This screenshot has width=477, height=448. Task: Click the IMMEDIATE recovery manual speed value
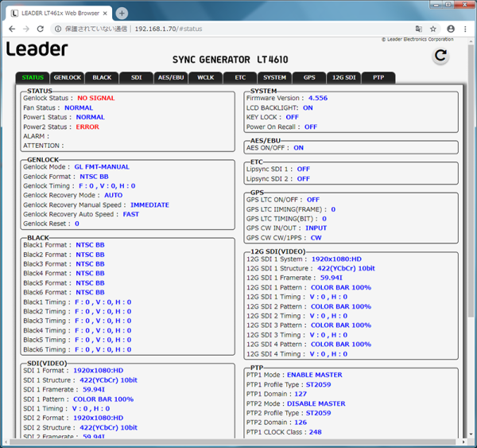pos(149,205)
